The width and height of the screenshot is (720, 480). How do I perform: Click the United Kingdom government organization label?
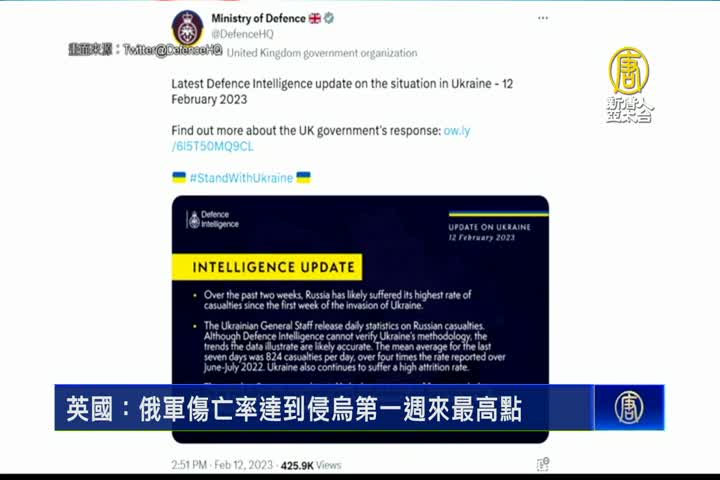(322, 53)
